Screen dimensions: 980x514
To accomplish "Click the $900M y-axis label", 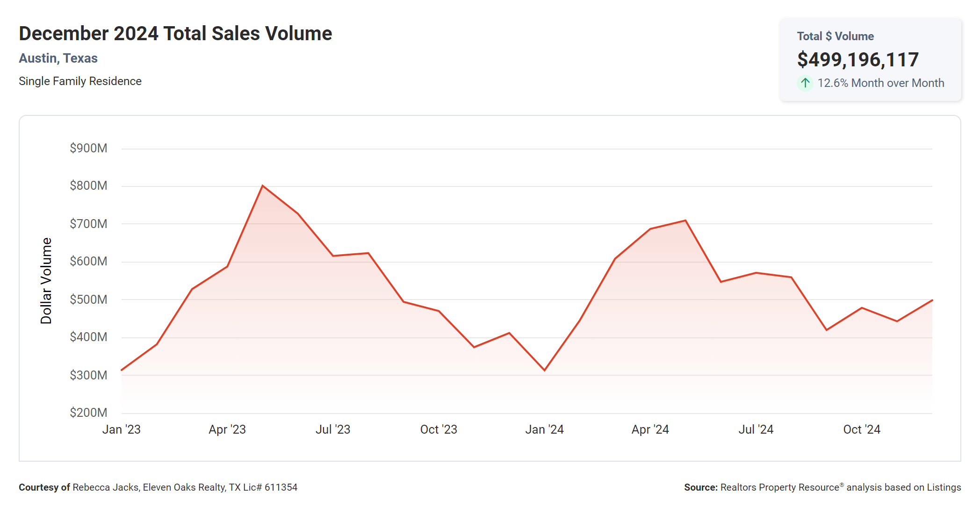I will point(88,148).
